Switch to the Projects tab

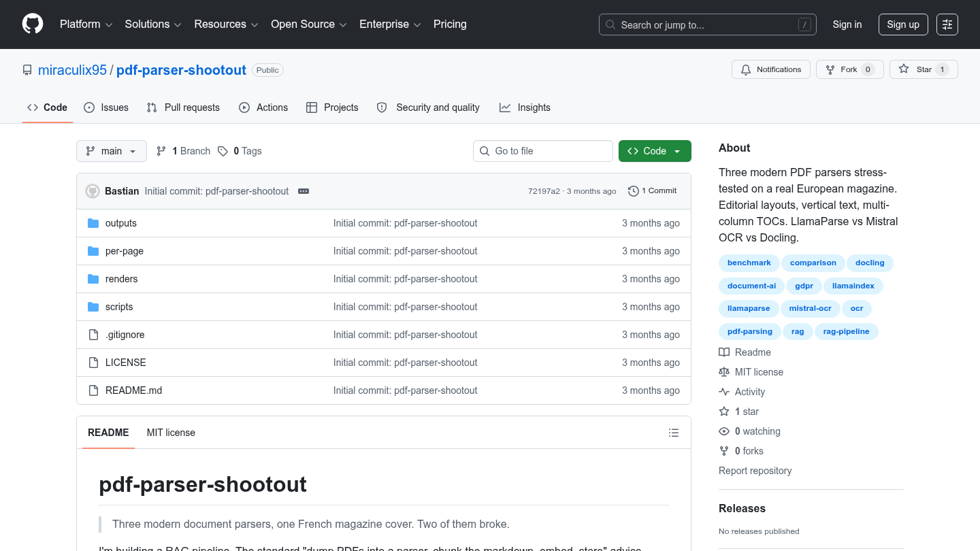pyautogui.click(x=332, y=107)
